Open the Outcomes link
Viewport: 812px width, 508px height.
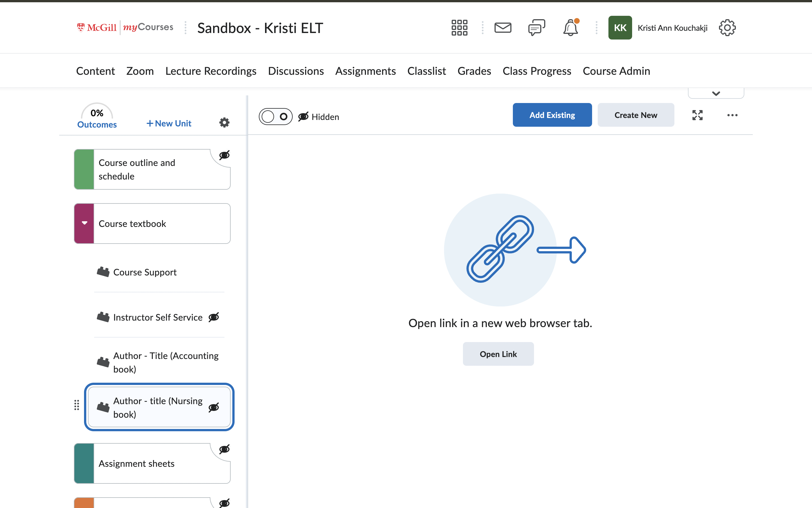coord(97,124)
